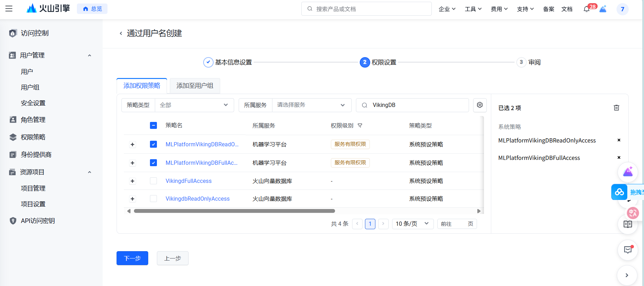This screenshot has width=644, height=286.
Task: Uncheck the MLPlatformVikingDBFullAc... policy checkbox
Action: pos(153,163)
